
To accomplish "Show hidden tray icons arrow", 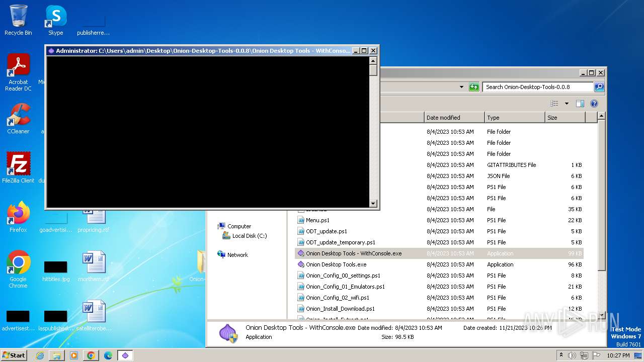I will pyautogui.click(x=561, y=355).
